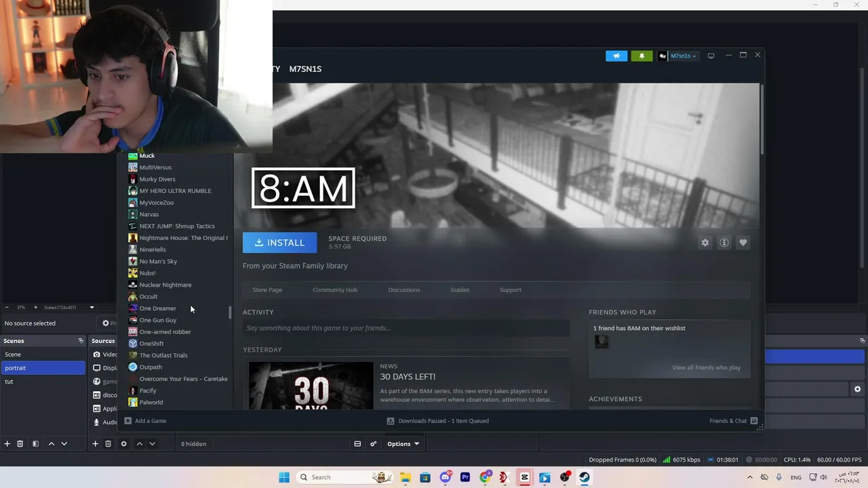Open the M7sn1s account dropdown
Viewport: 868px width, 488px height.
click(x=677, y=56)
